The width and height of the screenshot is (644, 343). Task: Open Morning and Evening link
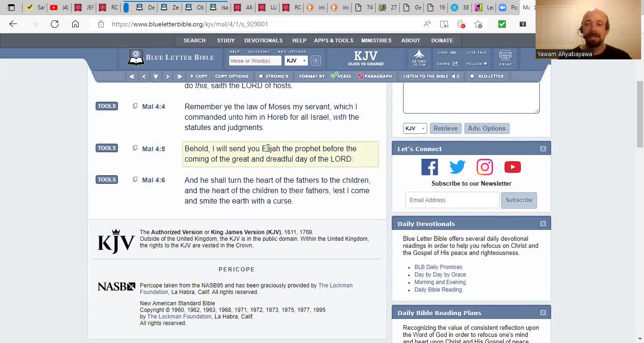click(x=440, y=282)
